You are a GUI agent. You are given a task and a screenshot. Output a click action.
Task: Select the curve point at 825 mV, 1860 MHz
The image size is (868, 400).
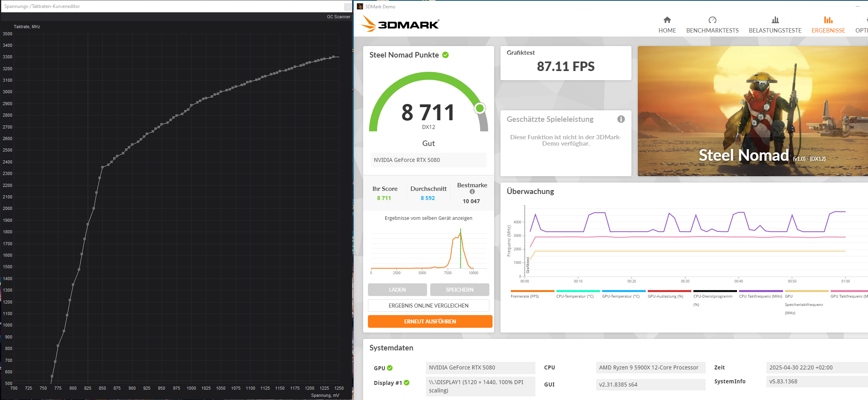pyautogui.click(x=88, y=224)
